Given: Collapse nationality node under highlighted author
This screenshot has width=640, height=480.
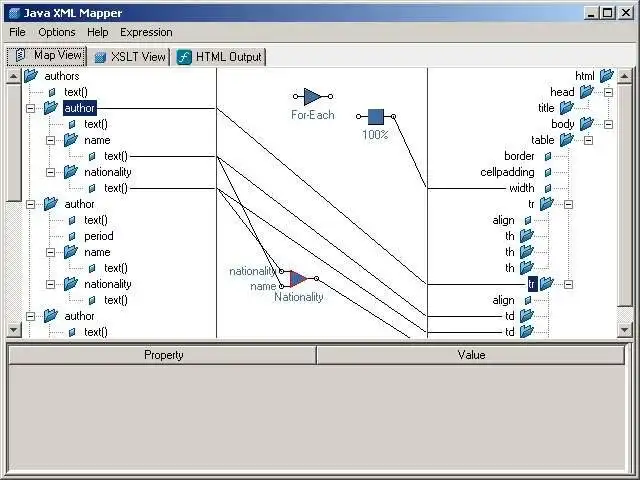Looking at the screenshot, I should point(51,172).
